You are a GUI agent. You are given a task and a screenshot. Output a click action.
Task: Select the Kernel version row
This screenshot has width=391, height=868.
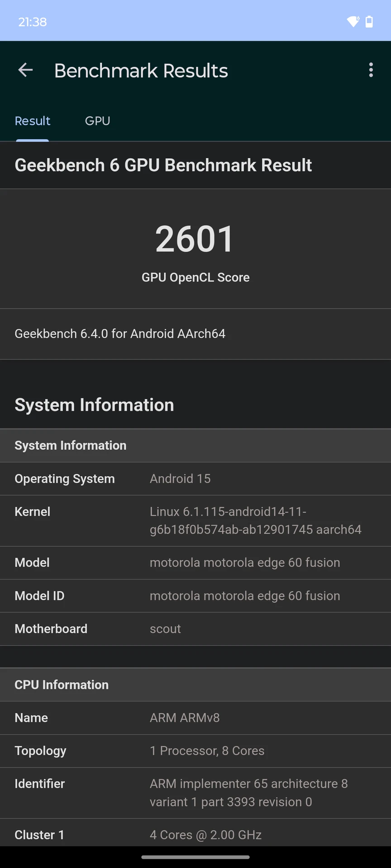pos(195,521)
